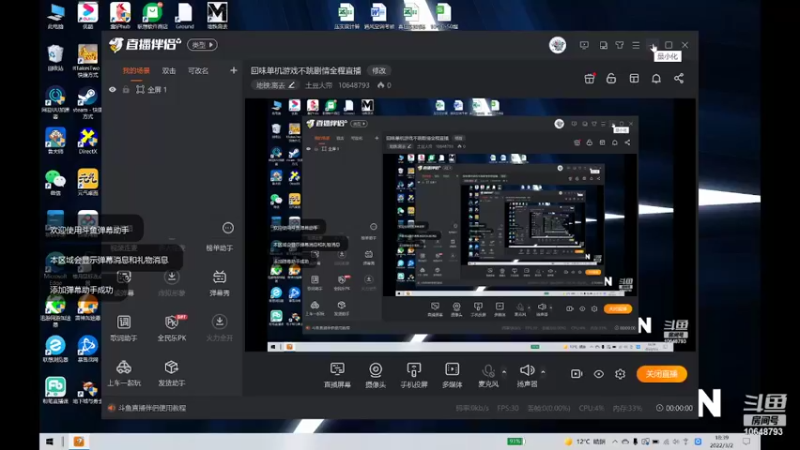Add a 多媒体 multimedia source
This screenshot has height=450, width=800.
point(452,374)
